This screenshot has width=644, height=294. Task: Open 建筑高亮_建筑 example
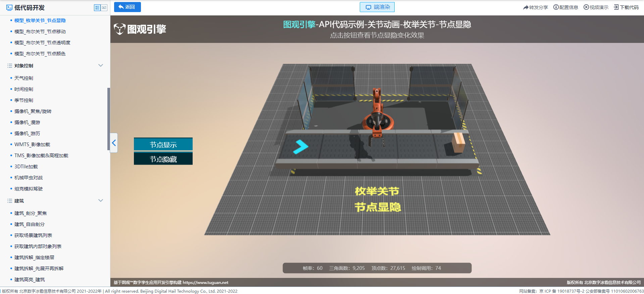point(30,280)
